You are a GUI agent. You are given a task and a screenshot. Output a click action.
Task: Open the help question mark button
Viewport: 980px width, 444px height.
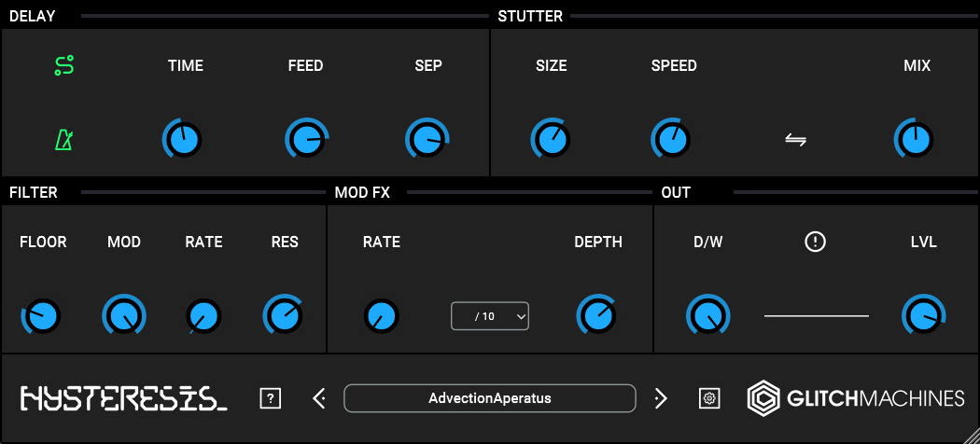coord(270,398)
